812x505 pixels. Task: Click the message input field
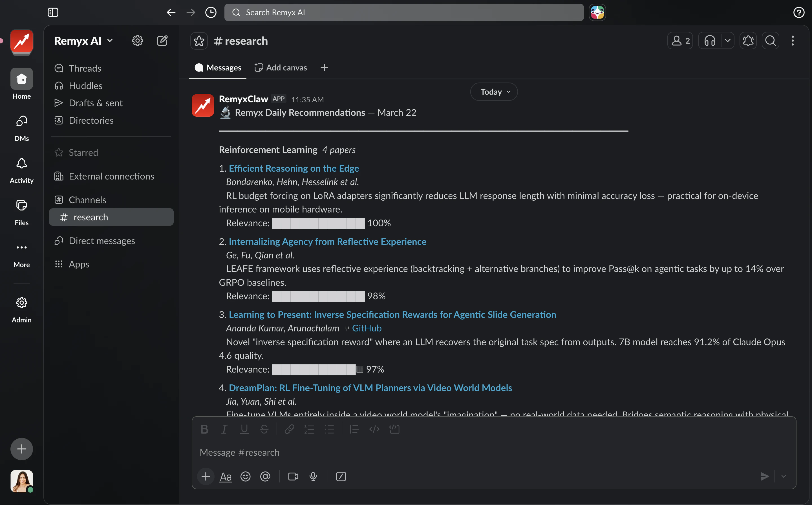401,453
